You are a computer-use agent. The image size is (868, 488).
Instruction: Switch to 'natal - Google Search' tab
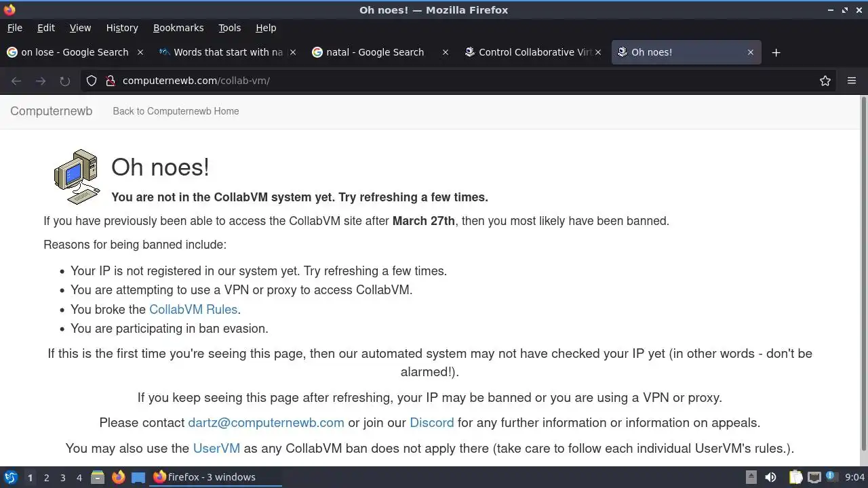[x=380, y=52]
